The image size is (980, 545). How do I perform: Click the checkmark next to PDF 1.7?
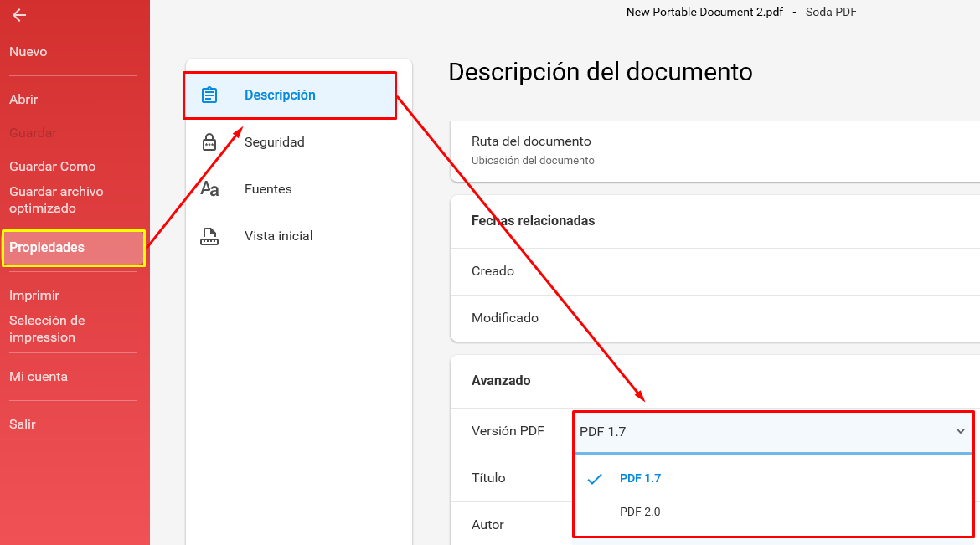[595, 479]
